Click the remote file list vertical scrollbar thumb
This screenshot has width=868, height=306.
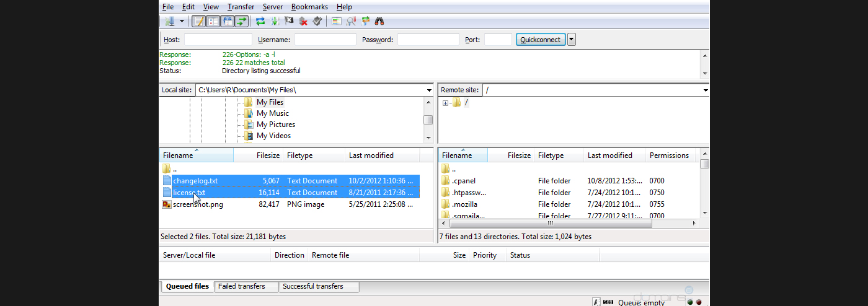point(705,164)
